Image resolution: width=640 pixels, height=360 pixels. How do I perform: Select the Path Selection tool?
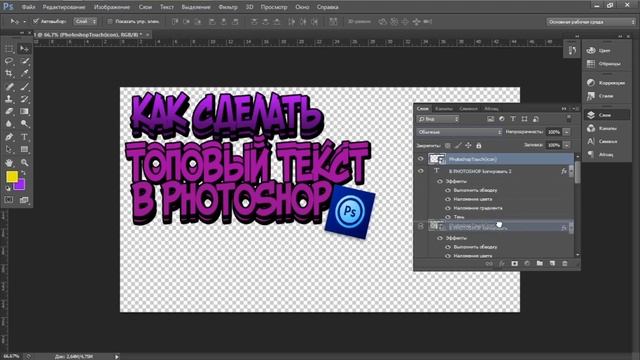click(9, 149)
